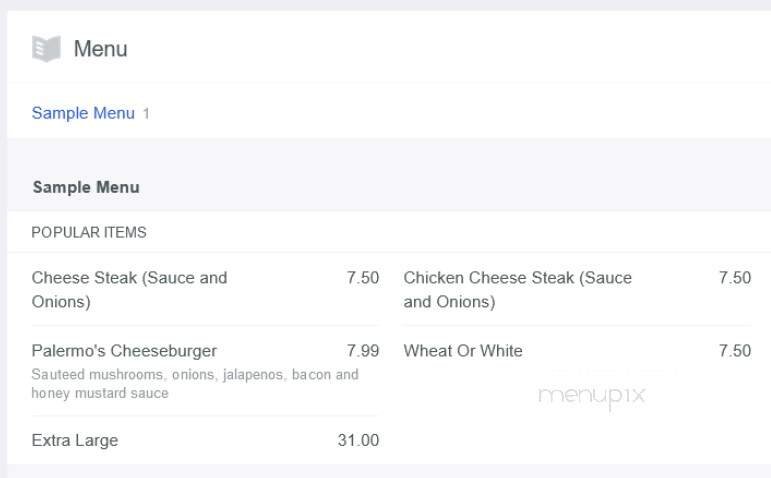Click the honey mustard sauce text line

(100, 393)
